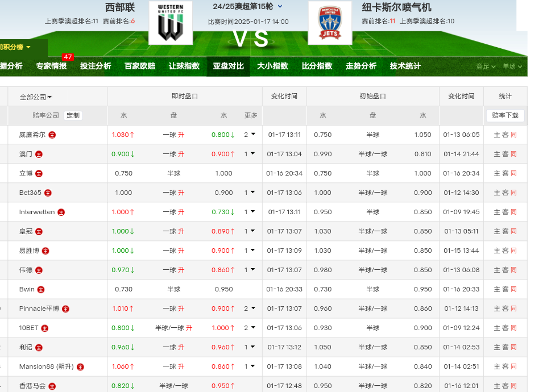
Task: Select the 亚盘对比 tab
Action: tap(229, 66)
